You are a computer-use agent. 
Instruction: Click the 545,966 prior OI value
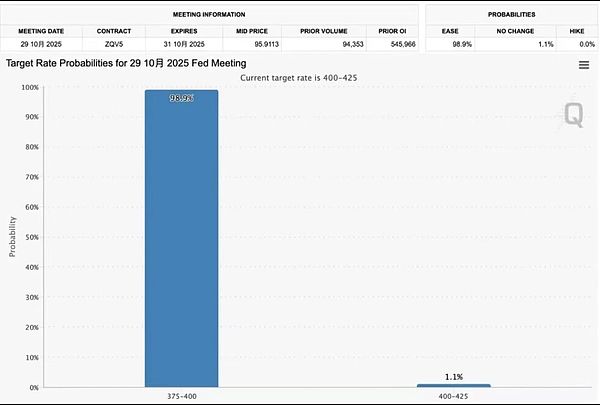(389, 46)
